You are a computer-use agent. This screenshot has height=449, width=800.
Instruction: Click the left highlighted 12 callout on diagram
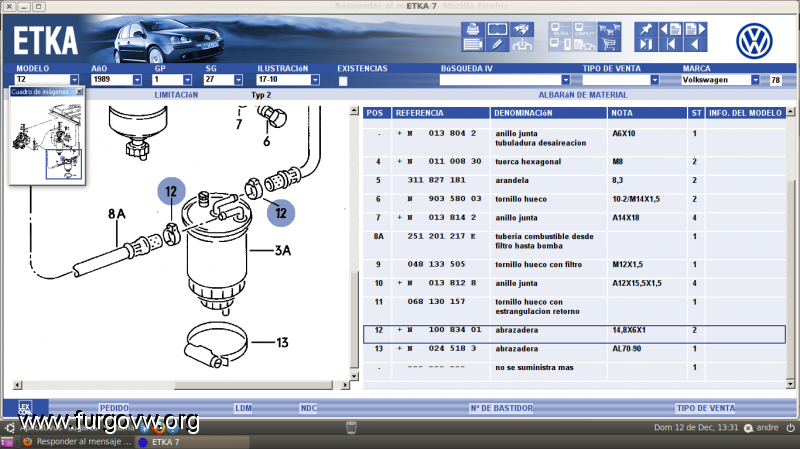[x=171, y=191]
